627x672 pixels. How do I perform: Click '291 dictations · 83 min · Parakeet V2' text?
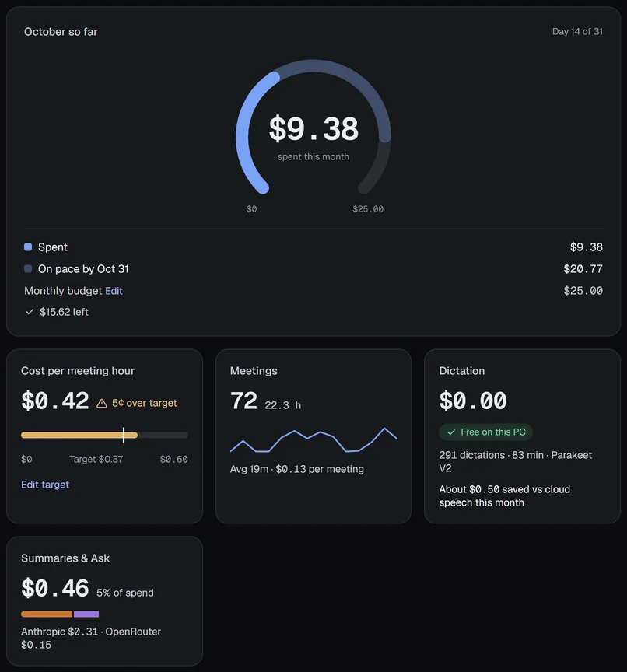[515, 461]
